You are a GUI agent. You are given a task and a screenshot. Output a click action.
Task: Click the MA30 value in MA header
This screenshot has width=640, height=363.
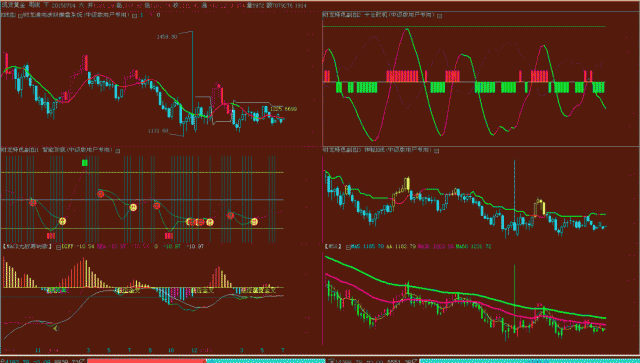[436, 247]
